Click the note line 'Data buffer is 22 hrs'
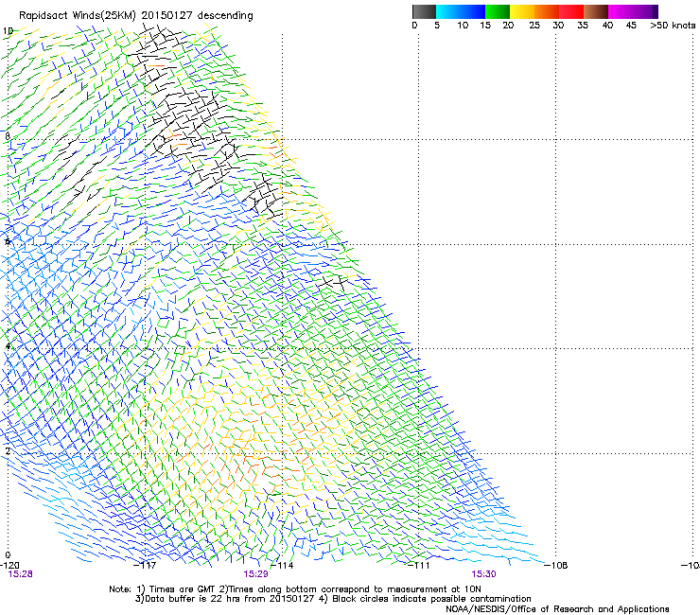Viewport: 700px width, 615px height. click(193, 599)
